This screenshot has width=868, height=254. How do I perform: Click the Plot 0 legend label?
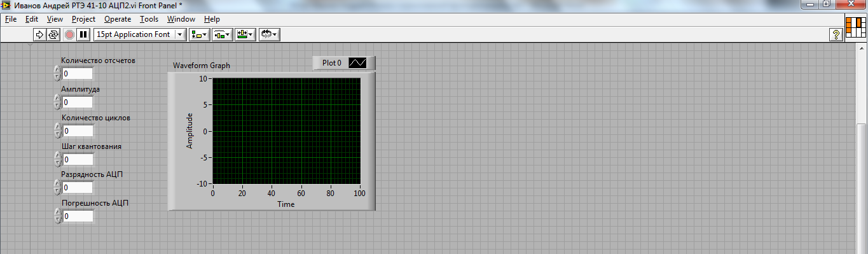click(332, 63)
